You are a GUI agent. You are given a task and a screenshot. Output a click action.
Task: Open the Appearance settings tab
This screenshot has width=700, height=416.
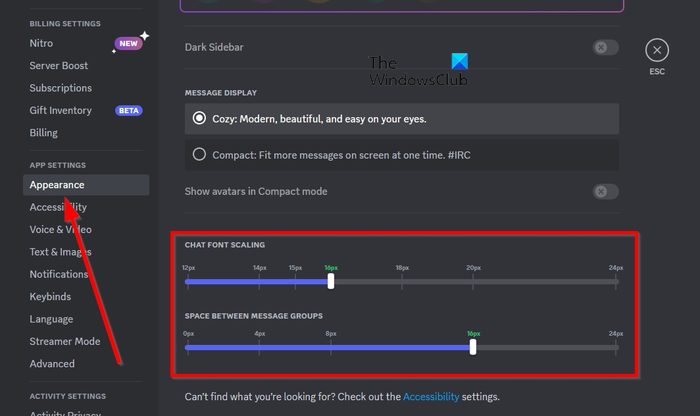coord(57,185)
